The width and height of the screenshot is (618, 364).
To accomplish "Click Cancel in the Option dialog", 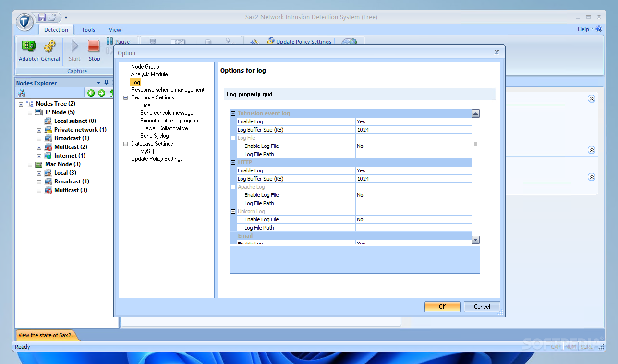I will click(482, 307).
